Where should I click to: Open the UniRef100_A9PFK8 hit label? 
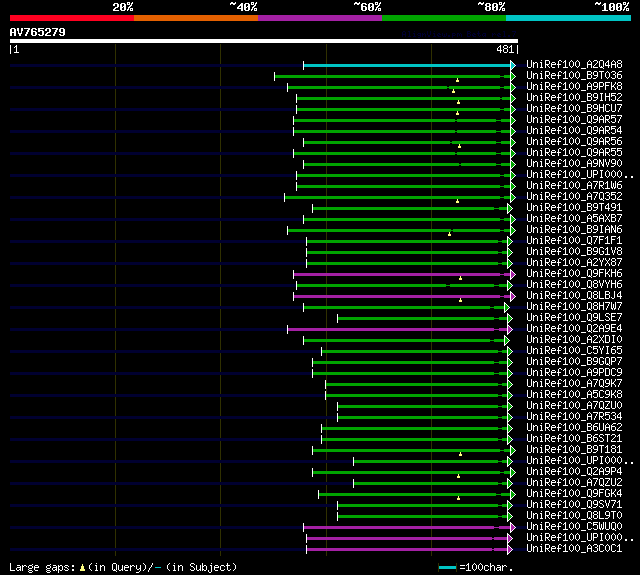click(x=574, y=87)
